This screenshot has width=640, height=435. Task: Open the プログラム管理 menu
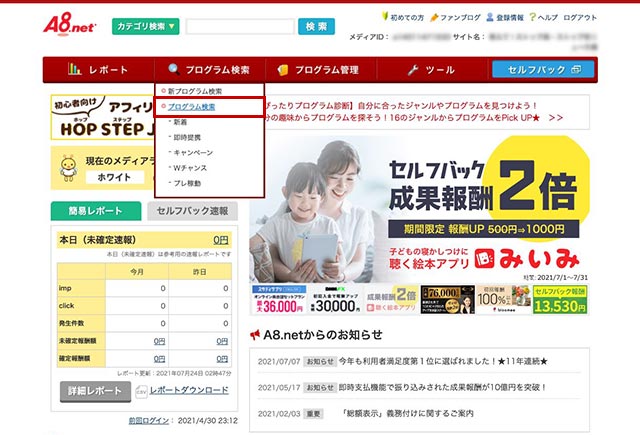tap(321, 70)
